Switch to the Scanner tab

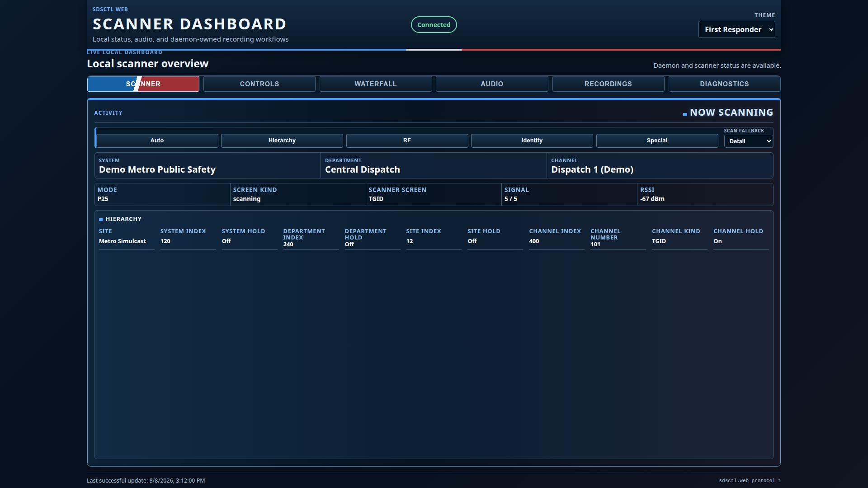143,84
